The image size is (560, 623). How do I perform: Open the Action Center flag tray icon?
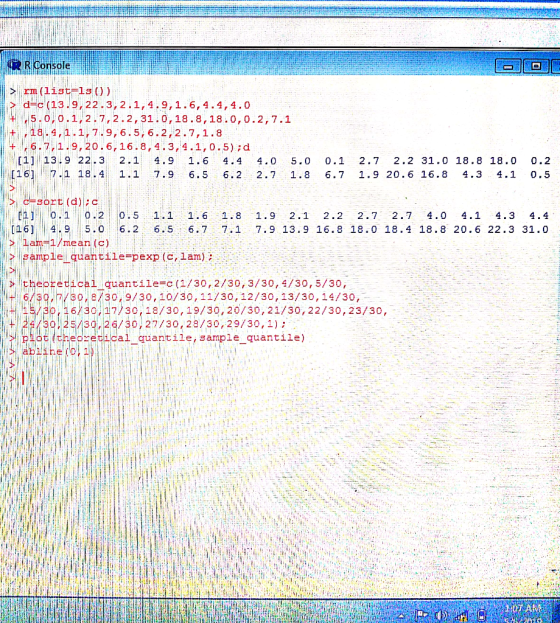point(421,615)
